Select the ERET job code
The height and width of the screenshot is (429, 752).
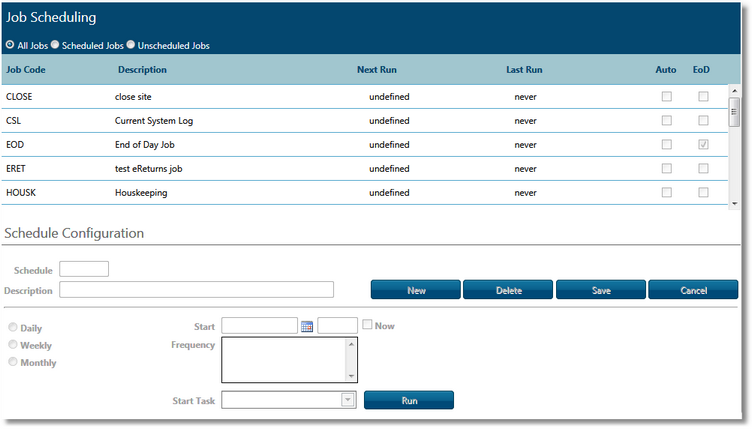click(16, 168)
